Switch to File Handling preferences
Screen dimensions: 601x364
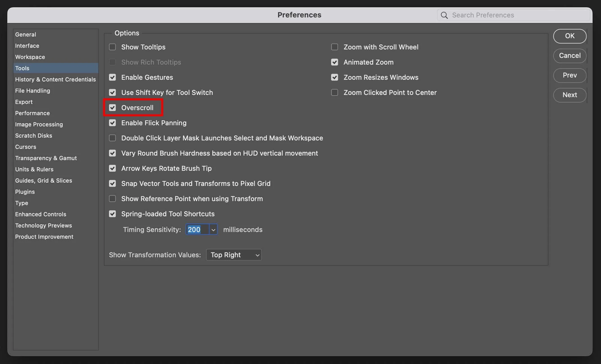click(x=56, y=91)
